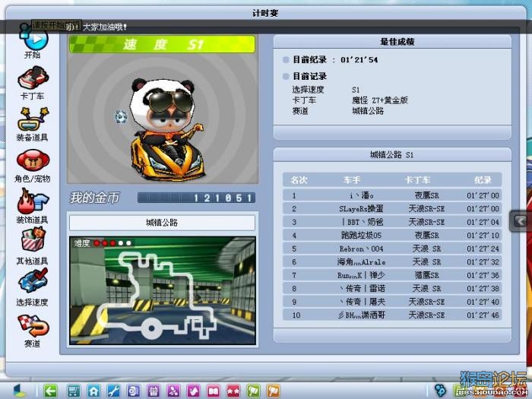Click the record time 01'27'46 in row 10

[483, 315]
